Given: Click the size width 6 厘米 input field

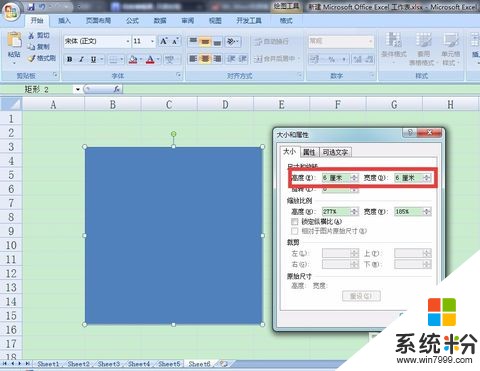Looking at the screenshot, I should point(409,178).
